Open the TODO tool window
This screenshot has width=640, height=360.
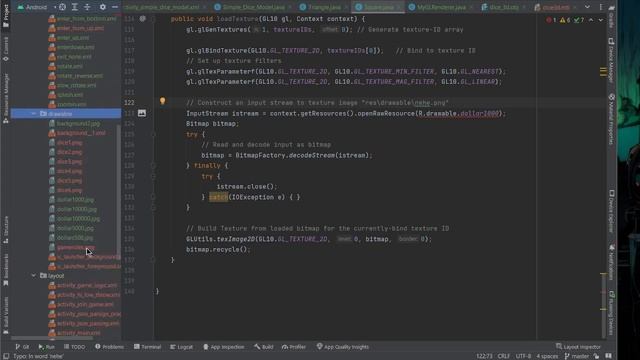click(75, 347)
